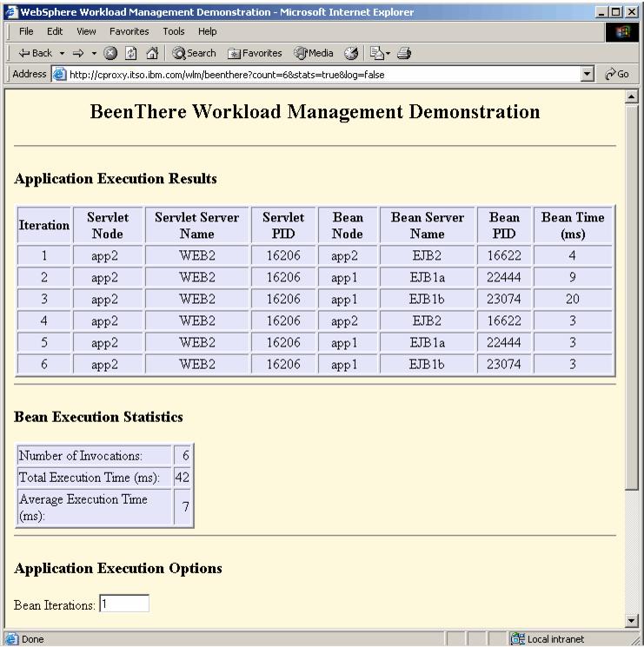Click the Internet Explorer title bar icon

[11, 12]
